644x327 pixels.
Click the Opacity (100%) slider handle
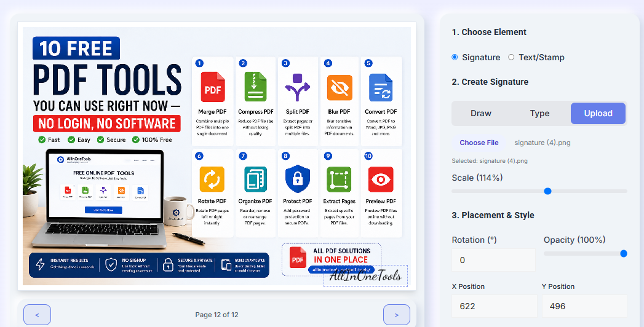(624, 254)
